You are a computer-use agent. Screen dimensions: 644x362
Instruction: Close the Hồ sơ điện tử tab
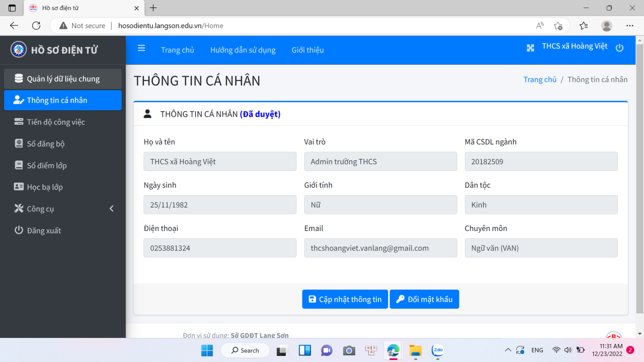pyautogui.click(x=136, y=8)
